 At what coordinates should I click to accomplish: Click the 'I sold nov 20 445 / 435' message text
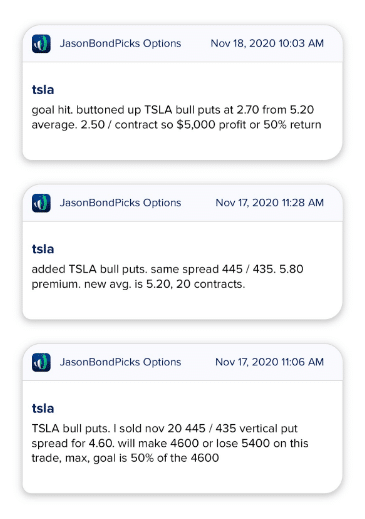[170, 443]
